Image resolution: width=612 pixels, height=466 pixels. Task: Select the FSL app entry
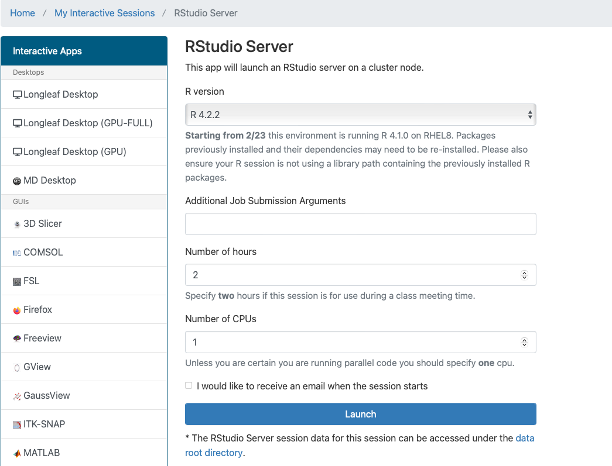tap(84, 281)
